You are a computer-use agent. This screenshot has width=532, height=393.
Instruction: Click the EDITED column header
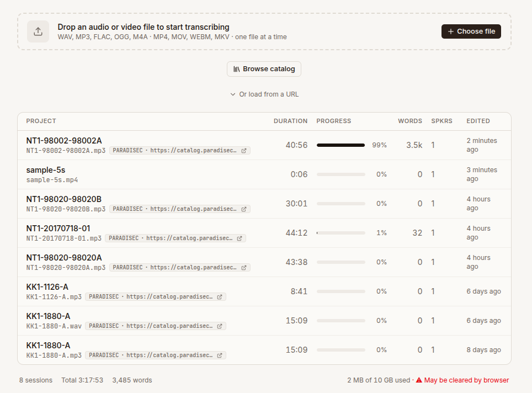478,121
